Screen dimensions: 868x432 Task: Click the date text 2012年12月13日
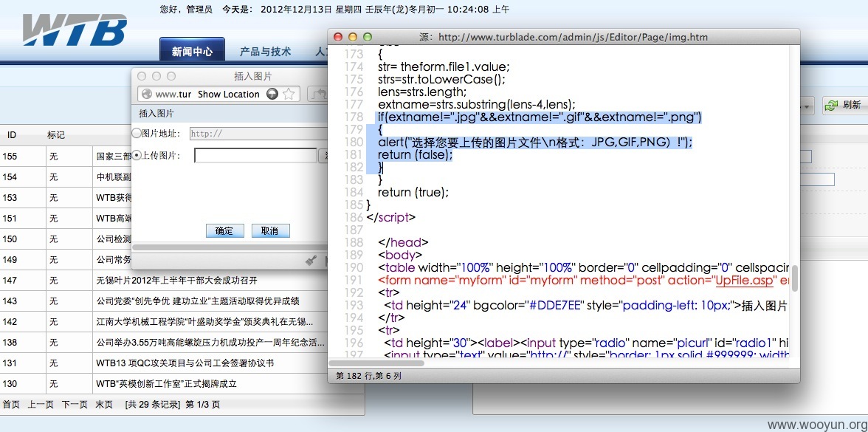pos(295,10)
